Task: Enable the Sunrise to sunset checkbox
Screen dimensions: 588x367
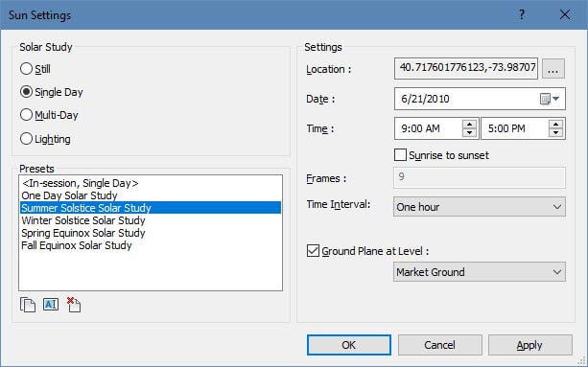Action: click(400, 154)
